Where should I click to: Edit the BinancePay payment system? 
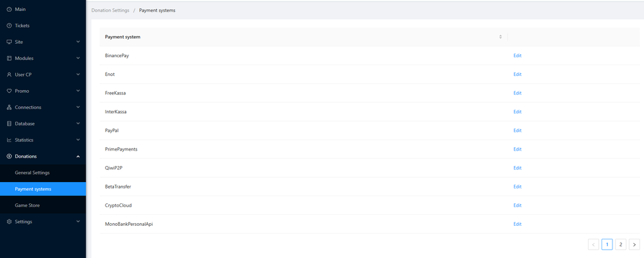(x=517, y=56)
